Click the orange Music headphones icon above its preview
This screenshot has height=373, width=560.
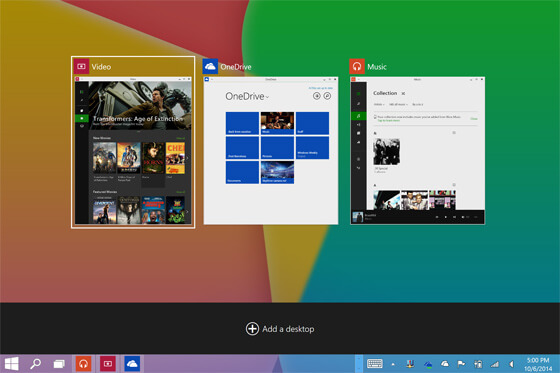click(x=357, y=66)
